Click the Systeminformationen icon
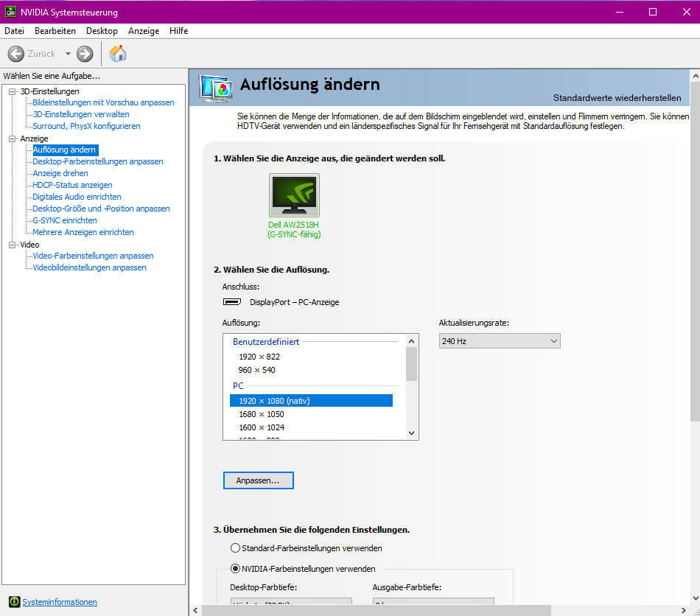700x616 pixels. [14, 602]
